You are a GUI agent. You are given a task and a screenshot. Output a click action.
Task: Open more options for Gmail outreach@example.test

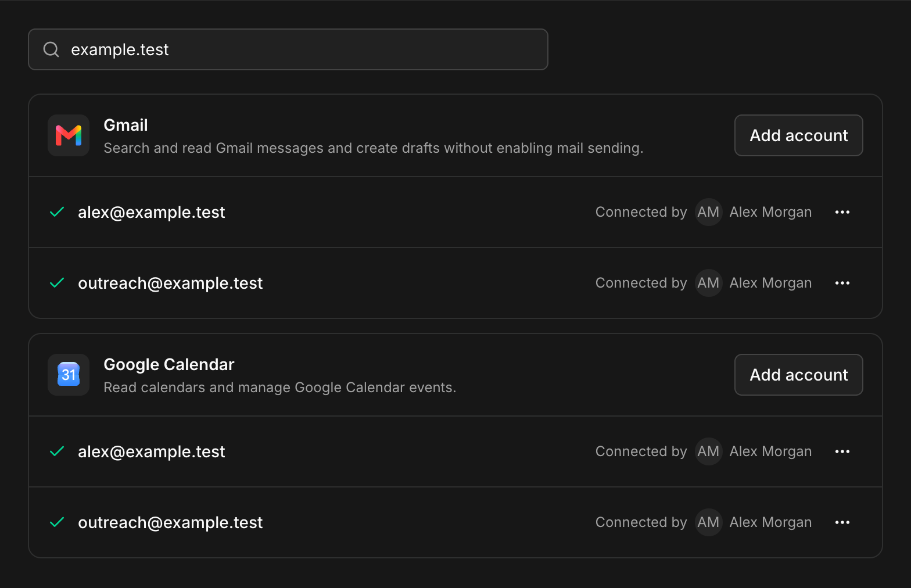842,283
